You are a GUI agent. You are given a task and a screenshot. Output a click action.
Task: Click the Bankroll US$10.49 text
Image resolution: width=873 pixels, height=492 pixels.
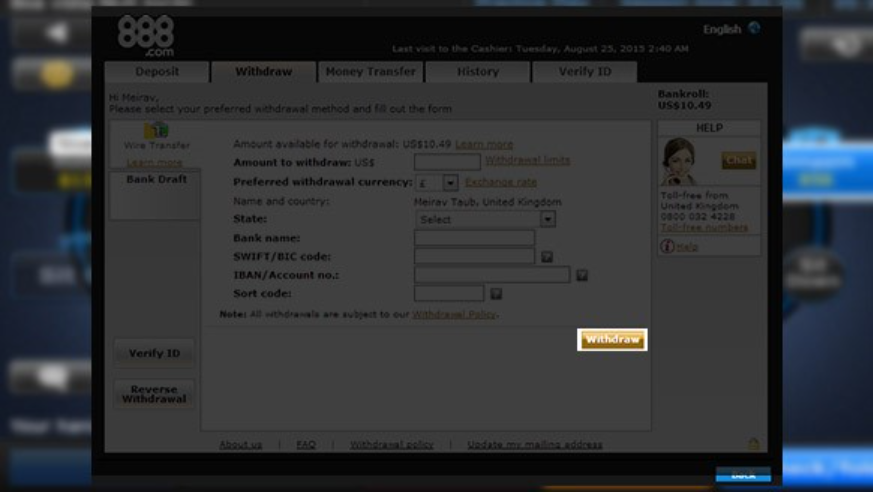coord(684,100)
